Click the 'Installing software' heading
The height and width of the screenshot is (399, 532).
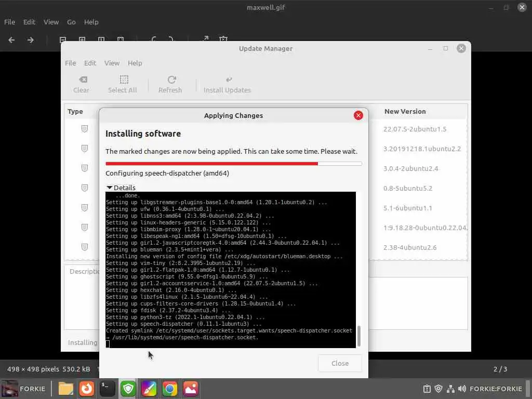(143, 134)
